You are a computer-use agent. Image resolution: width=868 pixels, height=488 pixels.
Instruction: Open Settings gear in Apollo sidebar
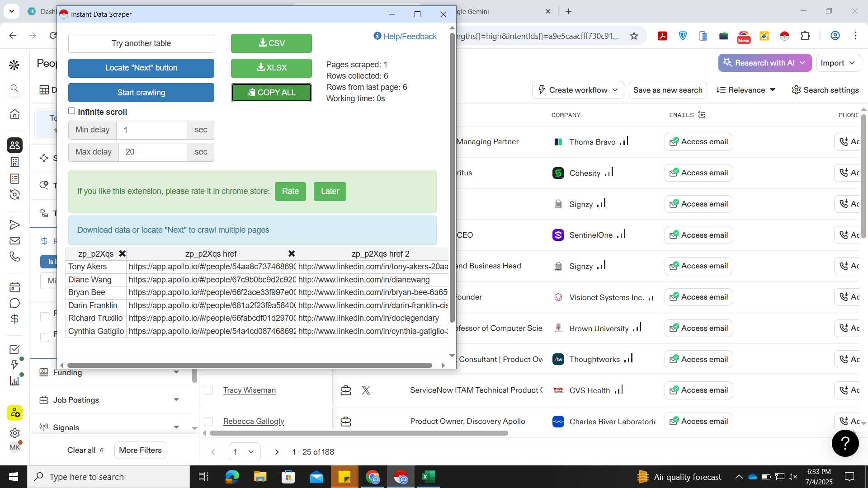click(14, 433)
